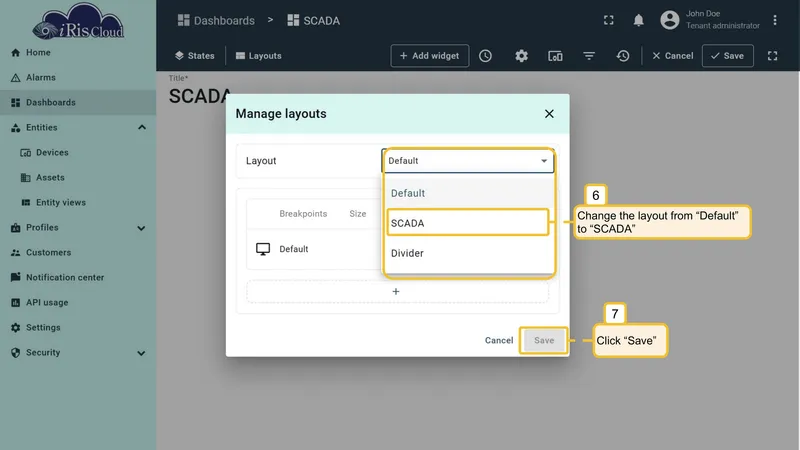Click the Notification center icon

click(x=15, y=278)
